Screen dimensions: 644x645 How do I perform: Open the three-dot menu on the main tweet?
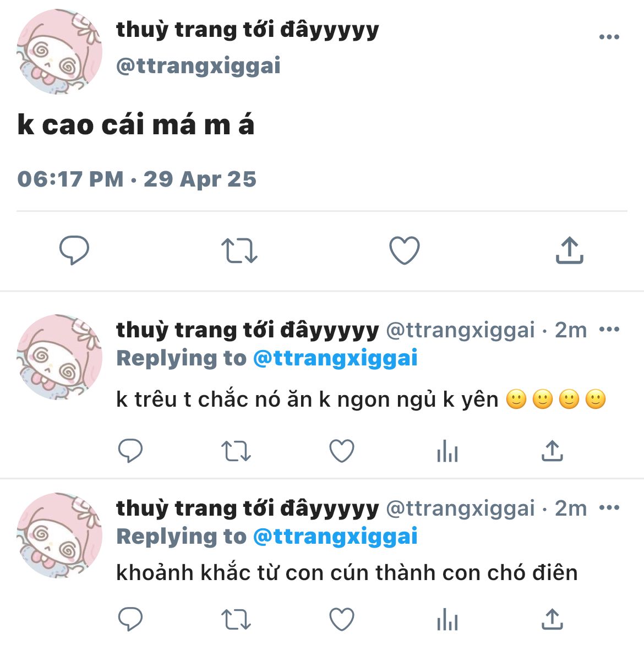tap(609, 37)
